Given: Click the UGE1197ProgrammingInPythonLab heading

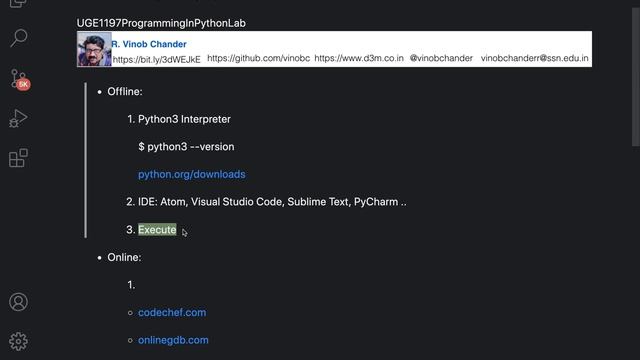Looking at the screenshot, I should [161, 23].
